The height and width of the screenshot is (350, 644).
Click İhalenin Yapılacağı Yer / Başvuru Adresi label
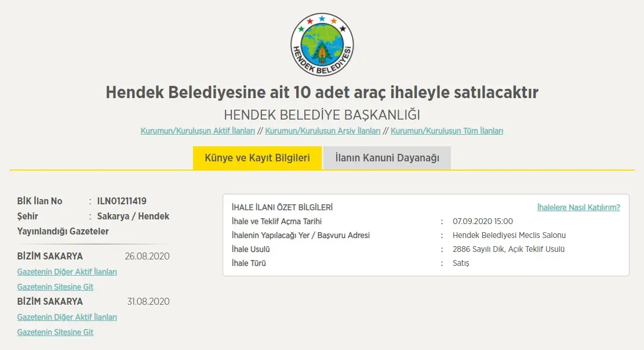301,235
